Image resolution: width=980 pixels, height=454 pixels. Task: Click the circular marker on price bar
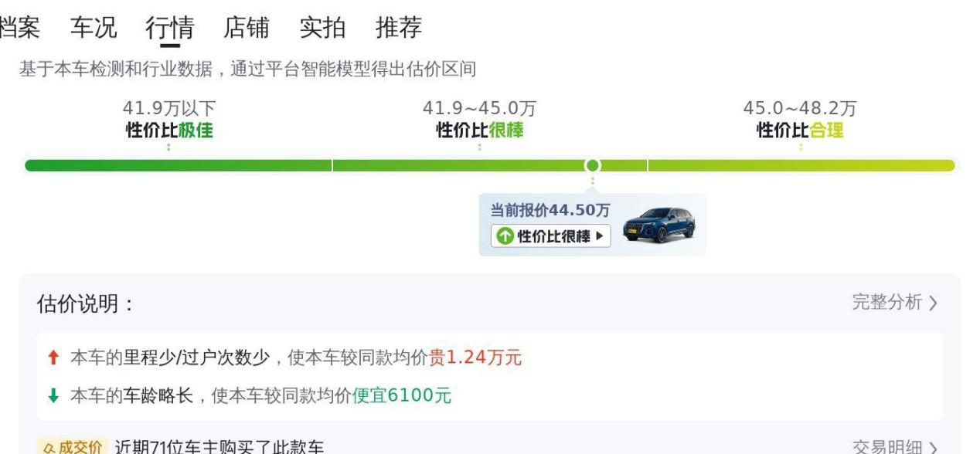click(592, 165)
